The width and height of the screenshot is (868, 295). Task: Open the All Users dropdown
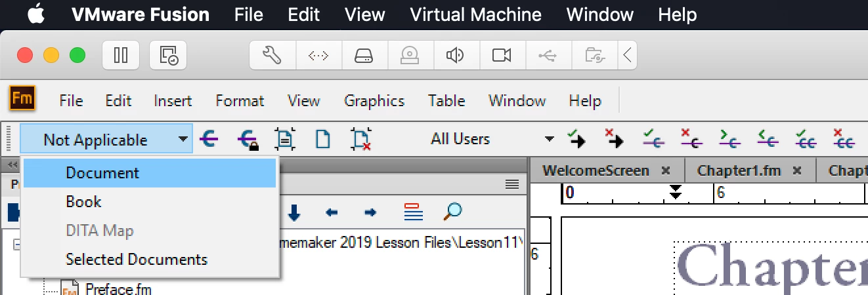[491, 139]
